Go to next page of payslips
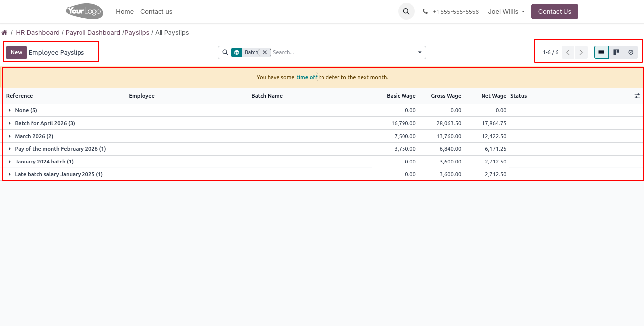644x326 pixels. 581,52
